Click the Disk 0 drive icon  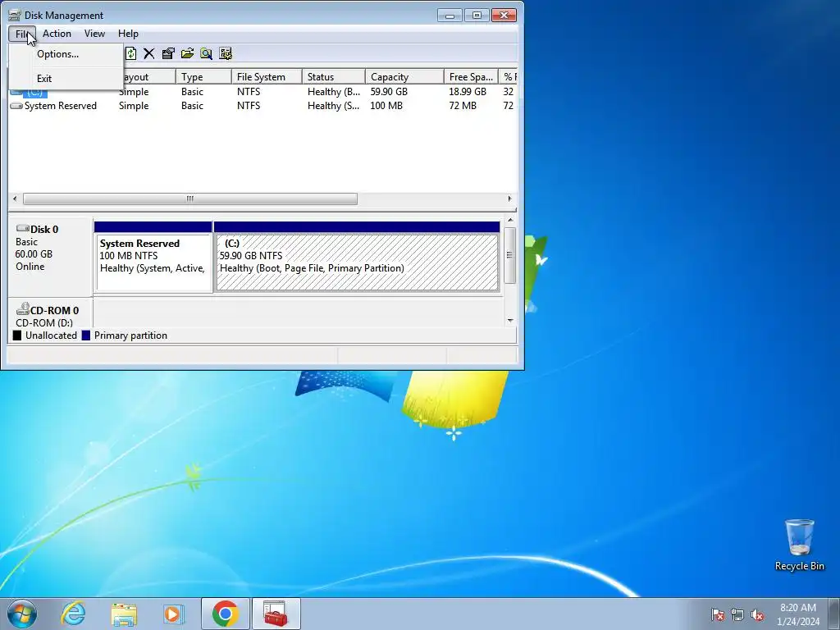tap(22, 229)
